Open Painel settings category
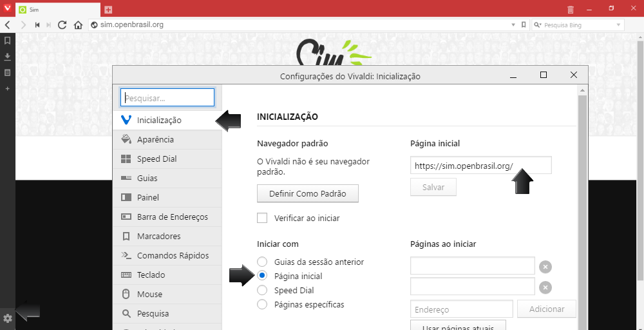This screenshot has width=644, height=330. pyautogui.click(x=167, y=197)
